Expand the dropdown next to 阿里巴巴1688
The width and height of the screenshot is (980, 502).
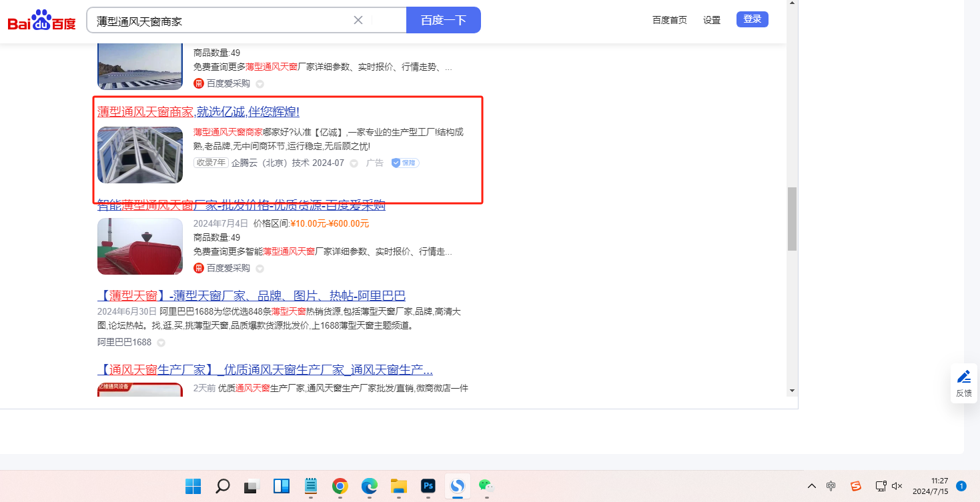161,343
